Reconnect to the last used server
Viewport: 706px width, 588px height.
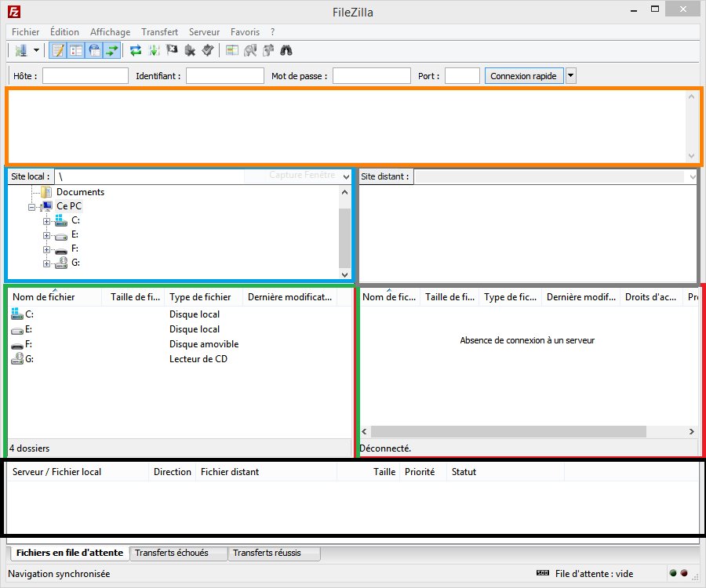click(208, 50)
